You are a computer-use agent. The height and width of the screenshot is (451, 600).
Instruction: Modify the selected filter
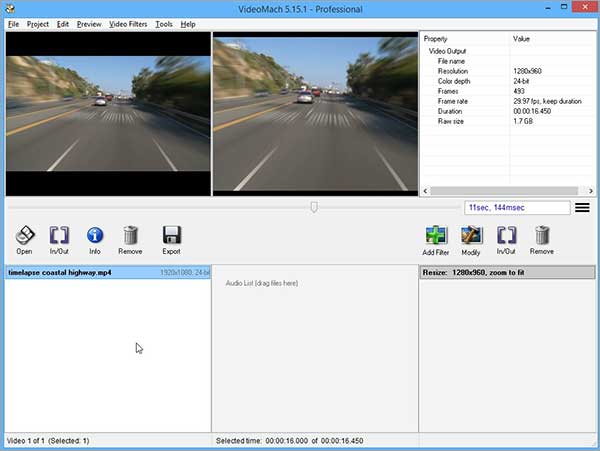[471, 236]
